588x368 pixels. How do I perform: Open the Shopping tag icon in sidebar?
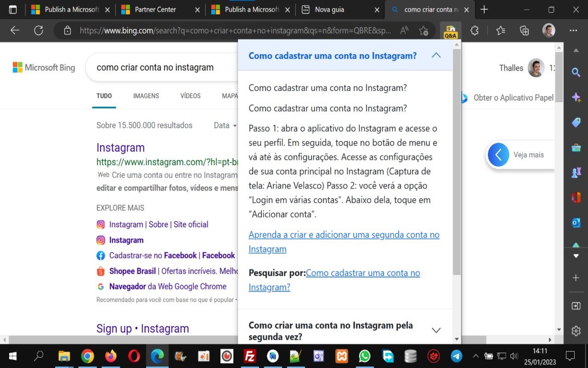pos(576,122)
